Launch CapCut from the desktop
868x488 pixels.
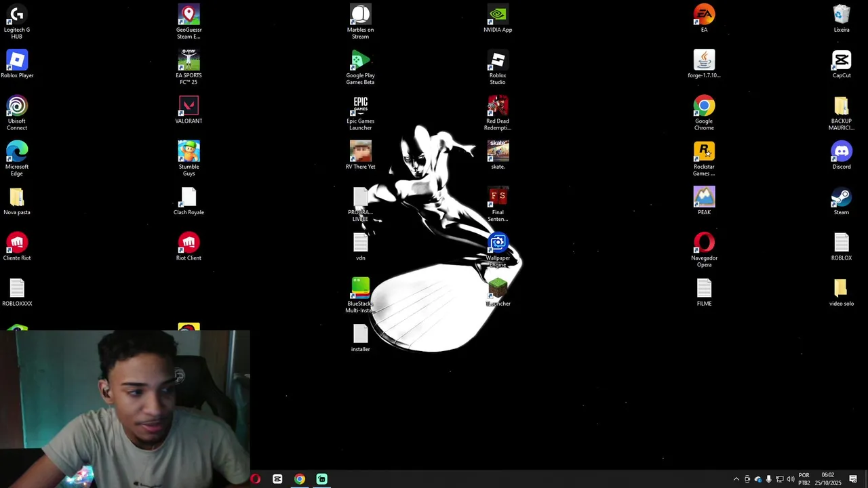coord(842,64)
